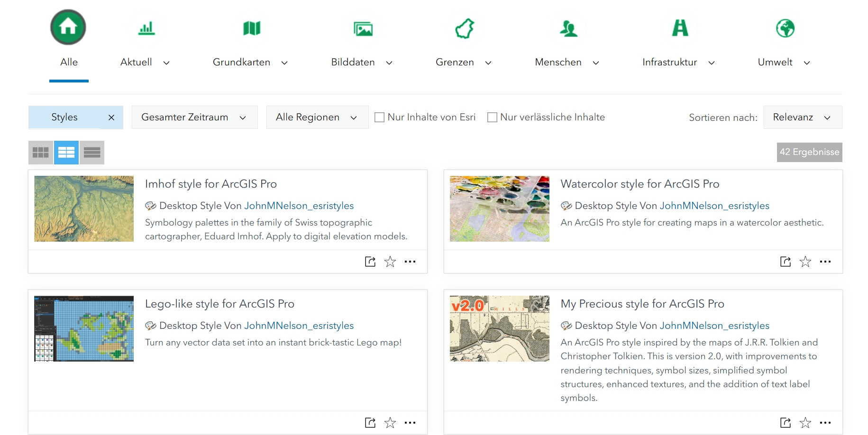Click the Watercolor paint palette thumbnail
868x435 pixels.
click(x=500, y=208)
